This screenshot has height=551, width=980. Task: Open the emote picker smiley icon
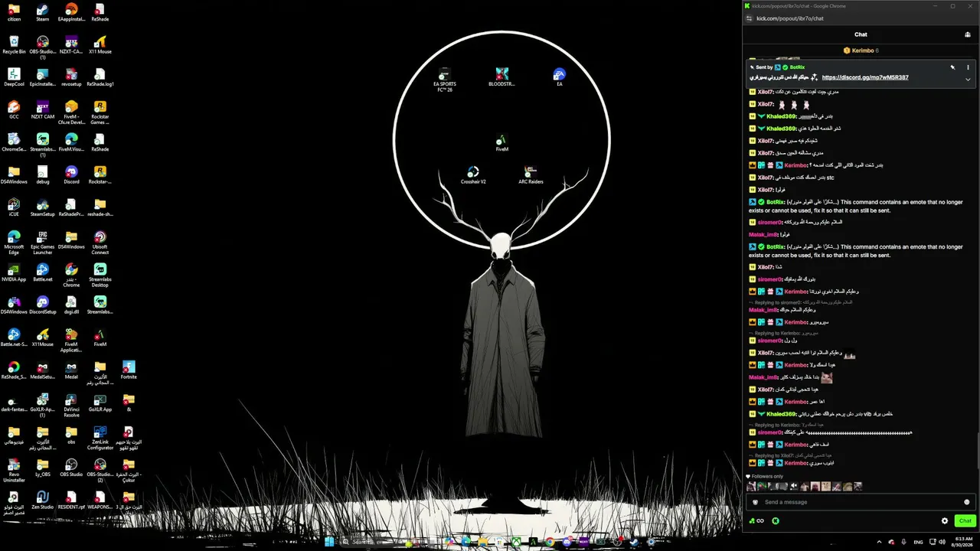pos(967,502)
